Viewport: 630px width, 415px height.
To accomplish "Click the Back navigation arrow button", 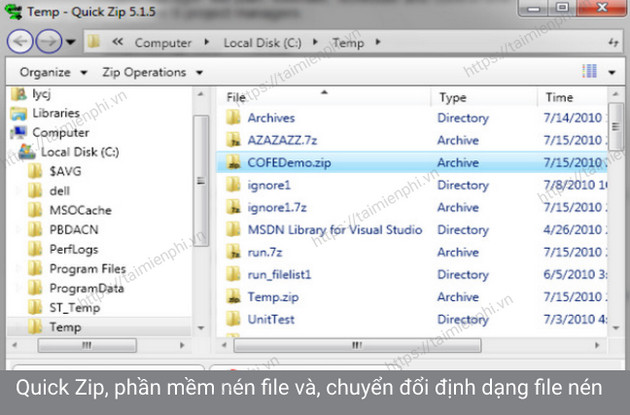I will (20, 43).
